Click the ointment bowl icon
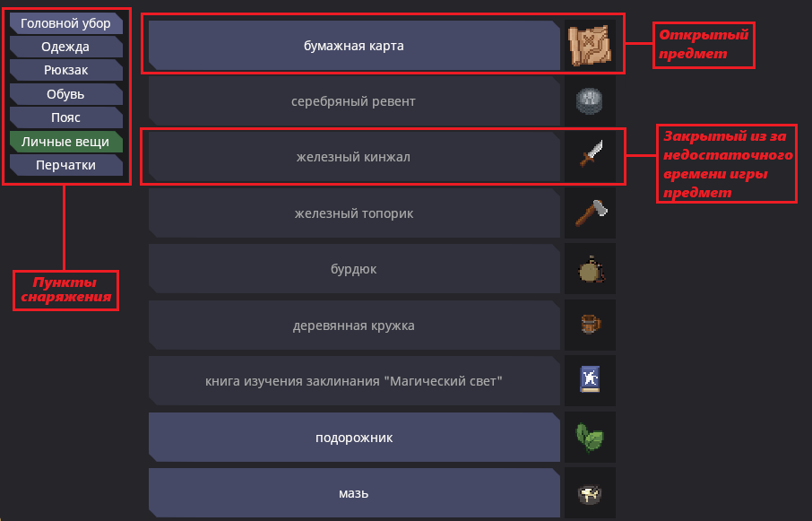The image size is (812, 521). pyautogui.click(x=590, y=493)
